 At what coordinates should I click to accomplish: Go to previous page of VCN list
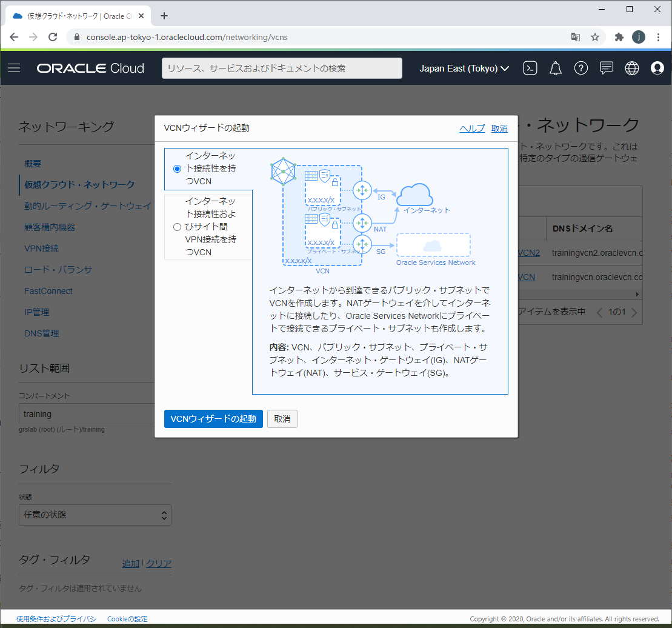599,312
